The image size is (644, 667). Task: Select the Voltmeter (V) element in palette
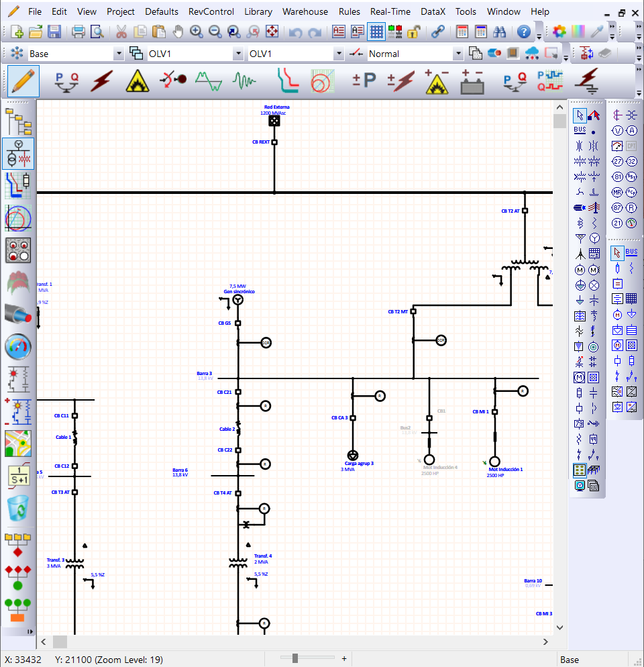point(617,130)
